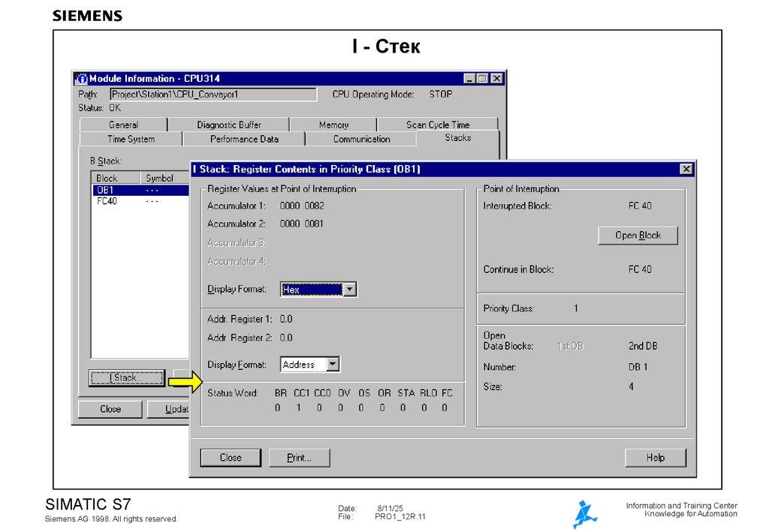Switch to the Diagnostic Buffer tab

pos(228,125)
